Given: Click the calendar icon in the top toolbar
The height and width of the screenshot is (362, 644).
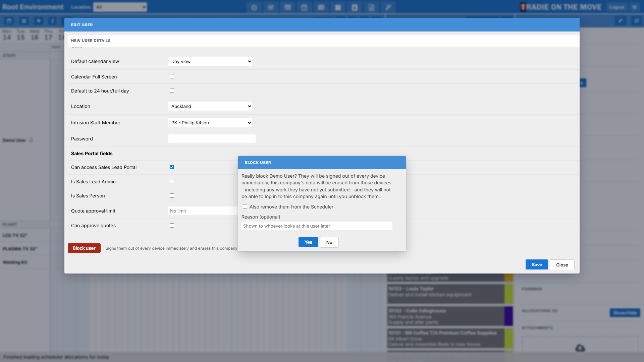Looking at the screenshot, I should [304, 7].
